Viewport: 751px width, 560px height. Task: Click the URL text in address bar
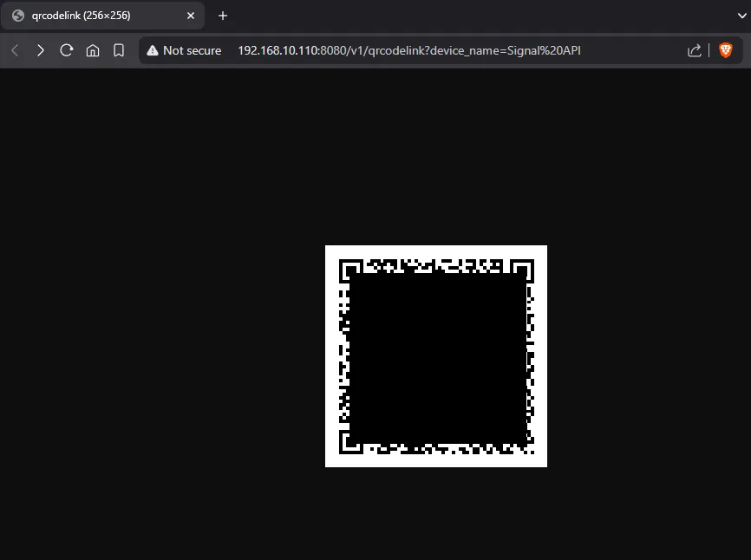point(408,50)
